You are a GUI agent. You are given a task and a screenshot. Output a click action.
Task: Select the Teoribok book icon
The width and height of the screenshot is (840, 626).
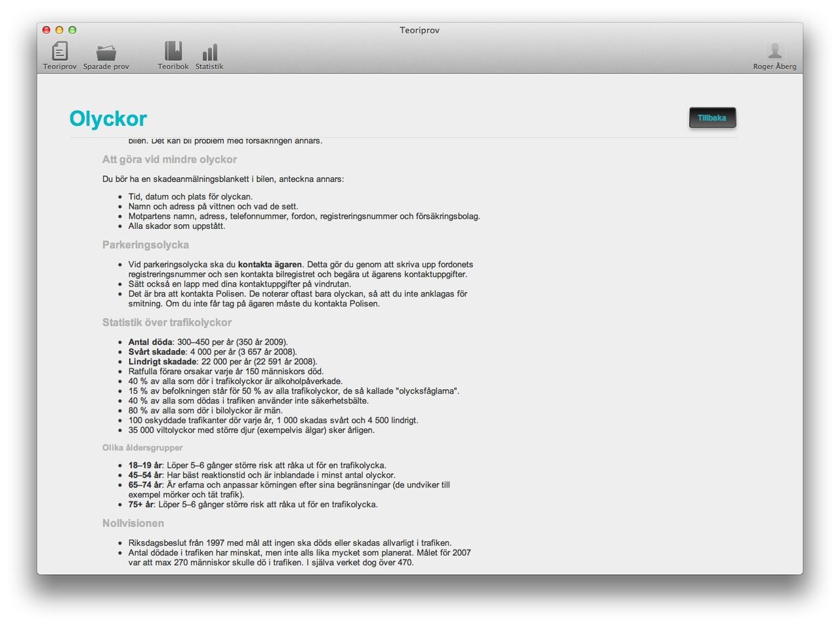tap(173, 52)
